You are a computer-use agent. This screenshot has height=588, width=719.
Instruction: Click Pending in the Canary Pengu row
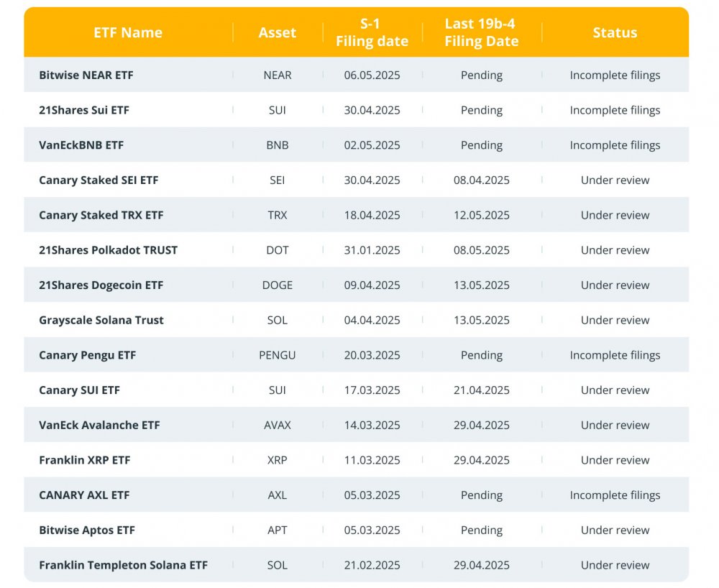click(482, 355)
